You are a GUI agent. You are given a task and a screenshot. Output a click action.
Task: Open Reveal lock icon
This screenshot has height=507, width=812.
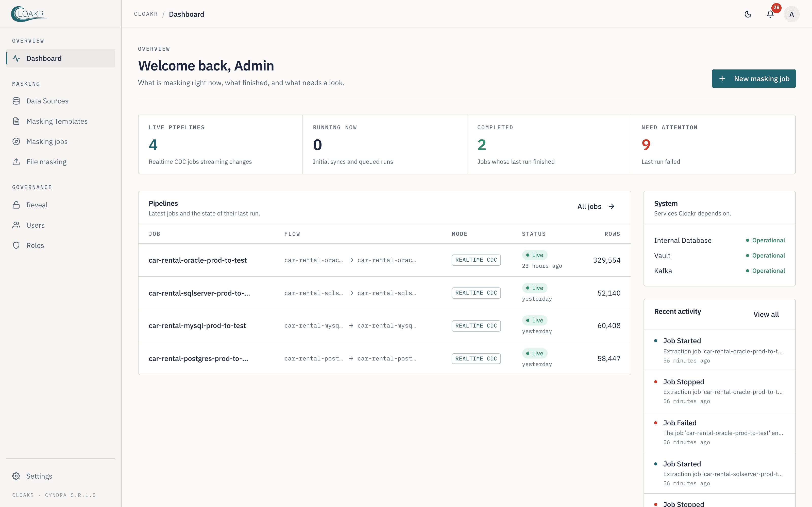pos(16,205)
